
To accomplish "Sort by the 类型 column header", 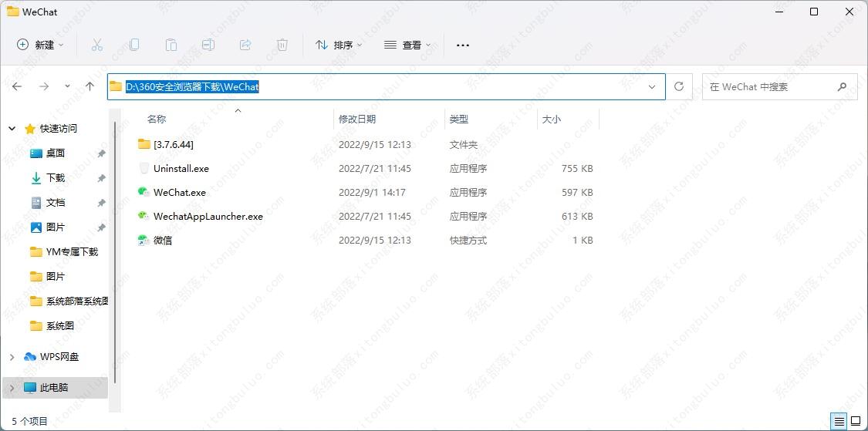I will 459,119.
